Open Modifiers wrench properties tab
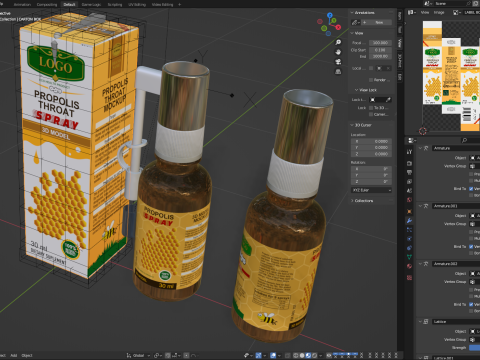Image resolution: width=480 pixels, height=360 pixels. (x=409, y=221)
